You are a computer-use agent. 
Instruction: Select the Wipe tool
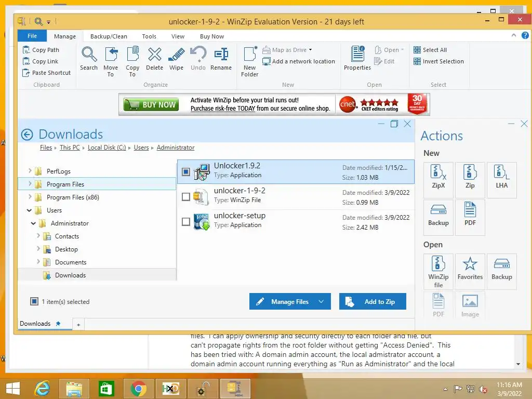click(176, 58)
